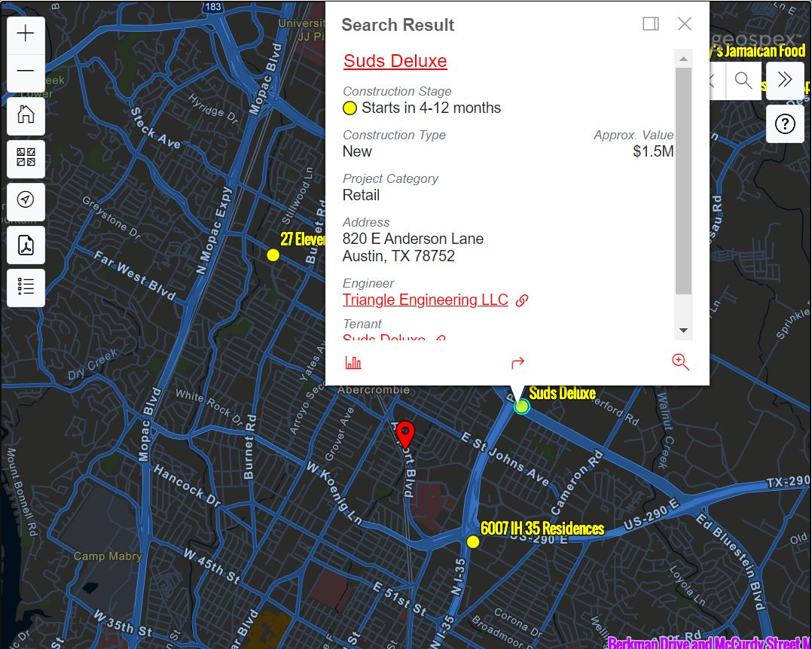Viewport: 812px width, 649px height.
Task: Click the Berkman Drive and McCurdy Street label
Action: pyautogui.click(x=710, y=643)
